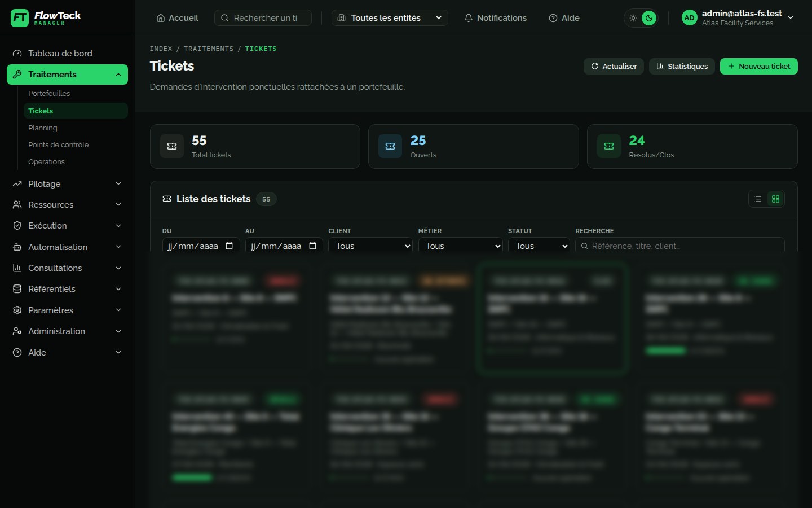Click the AD user avatar

click(x=689, y=18)
